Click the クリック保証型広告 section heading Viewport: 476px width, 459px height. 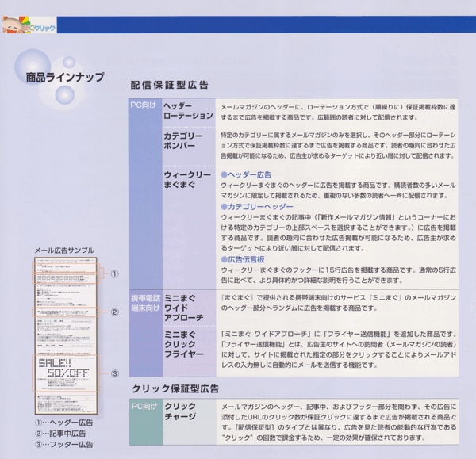(175, 389)
